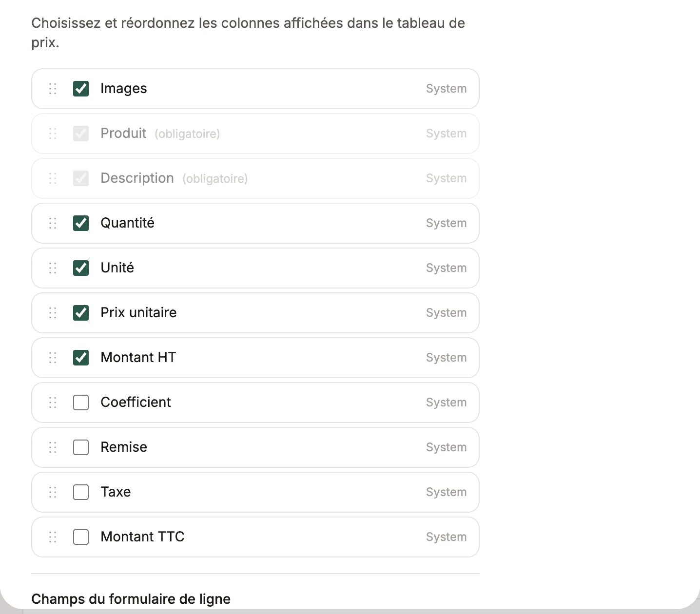Click the Quantité label text
This screenshot has height=614, width=700.
pos(128,223)
